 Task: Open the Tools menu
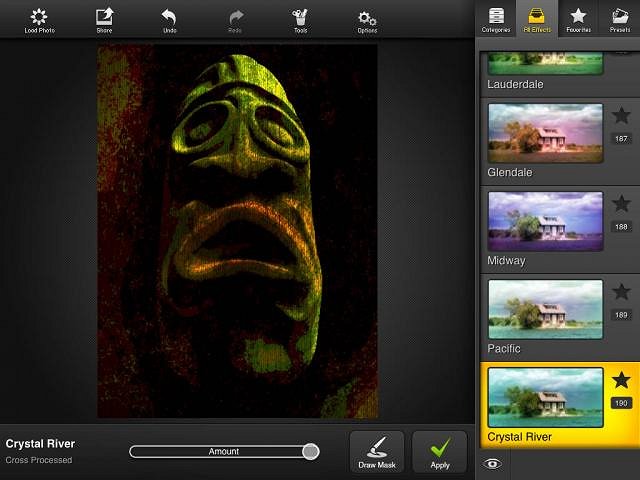300,19
